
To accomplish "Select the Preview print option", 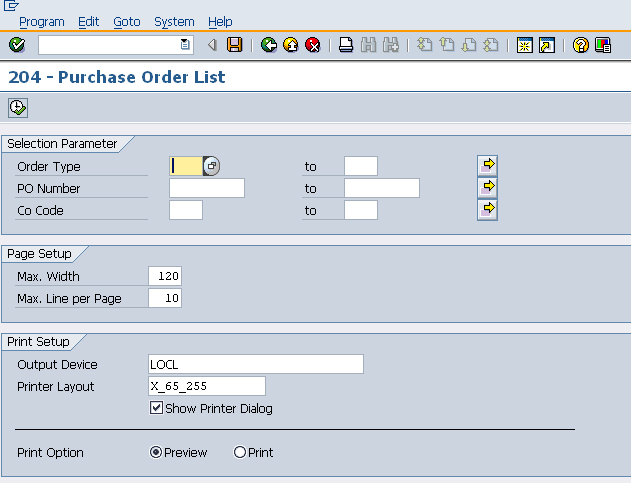I will (x=156, y=453).
